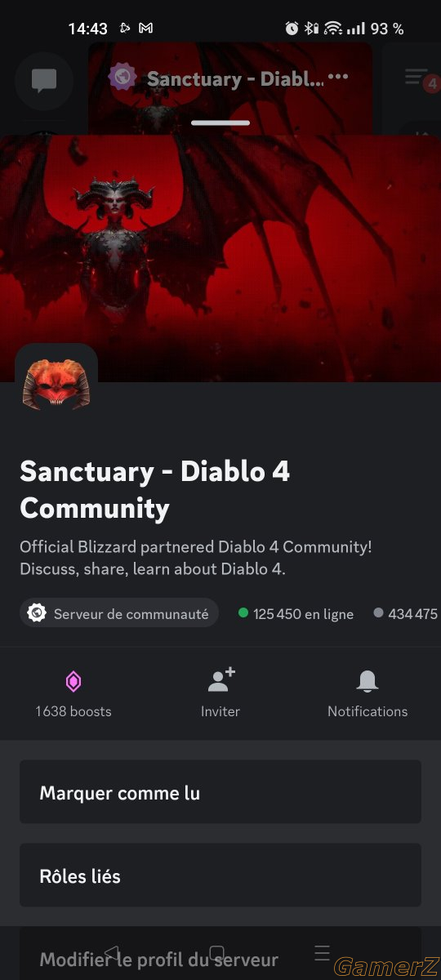Open Rôles liés option
This screenshot has height=980, width=441.
click(220, 875)
